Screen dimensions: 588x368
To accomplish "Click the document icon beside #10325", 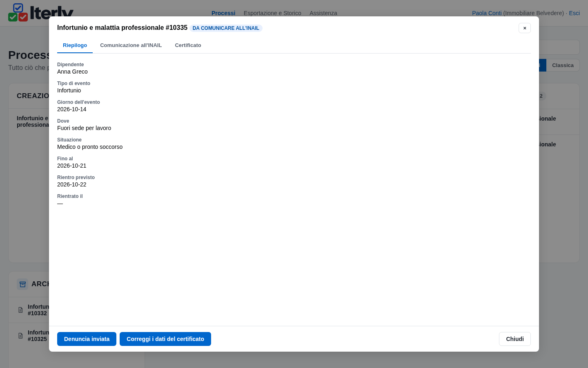I will [x=20, y=336].
